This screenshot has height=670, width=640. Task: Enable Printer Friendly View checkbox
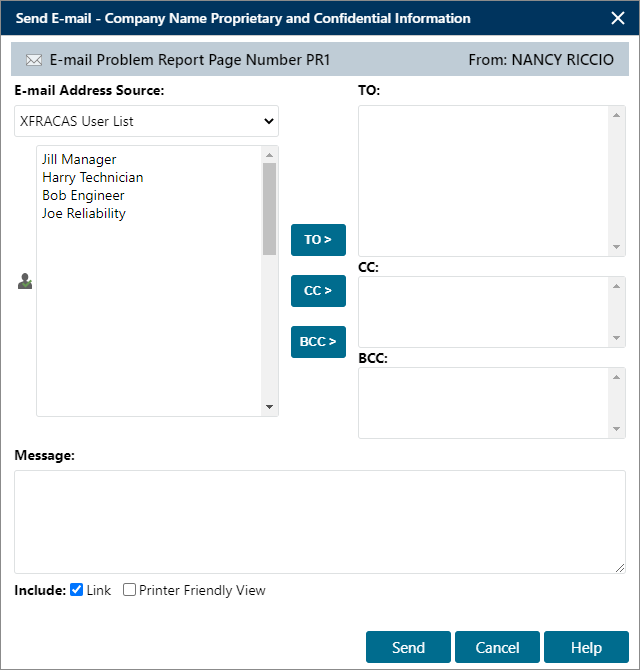[x=130, y=590]
